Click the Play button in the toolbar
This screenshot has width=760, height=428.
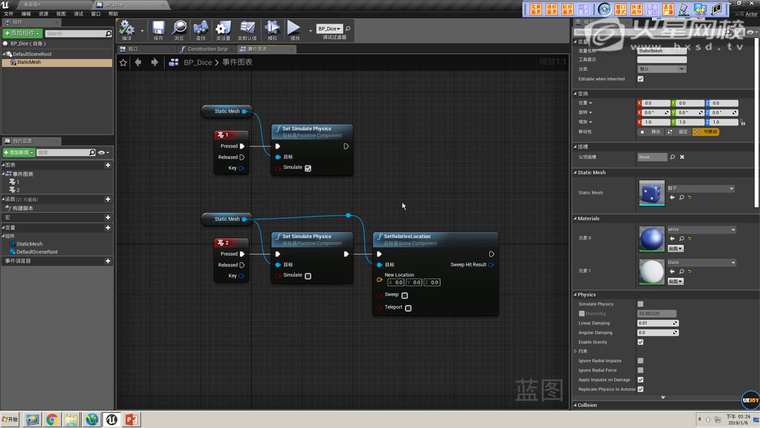point(294,29)
